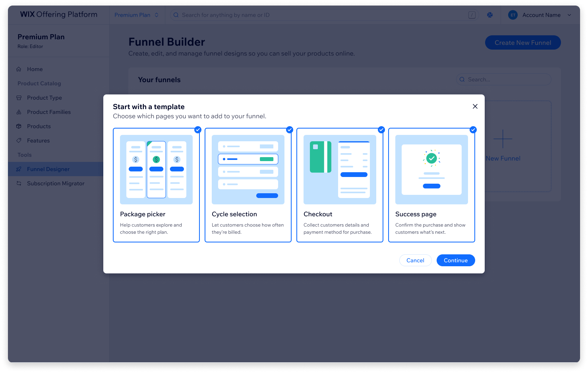Screen dimensions: 588x373
Task: Click the Role: Editor text
Action: 30,46
